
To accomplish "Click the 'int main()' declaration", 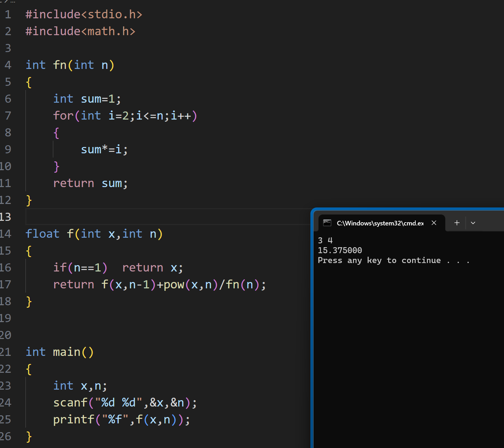I will [59, 352].
